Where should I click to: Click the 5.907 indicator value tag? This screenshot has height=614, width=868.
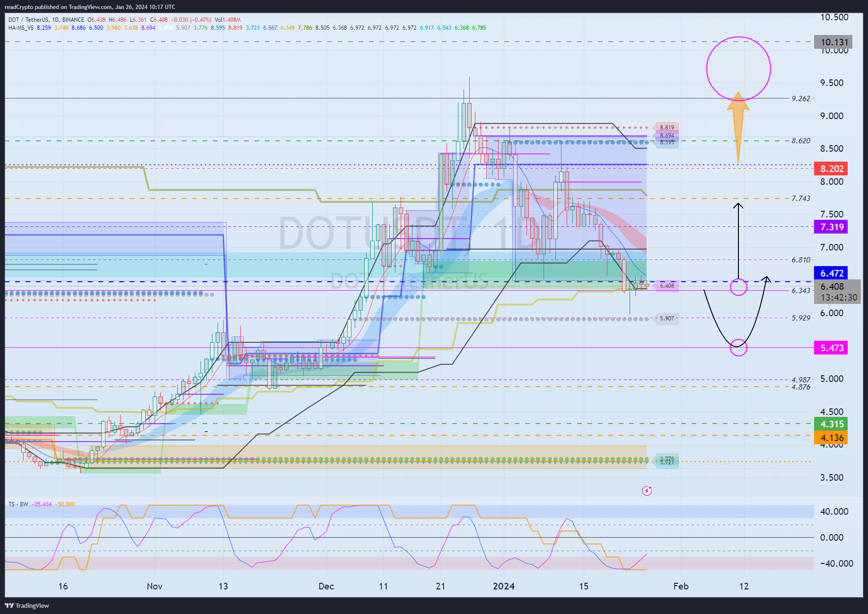[x=666, y=319]
